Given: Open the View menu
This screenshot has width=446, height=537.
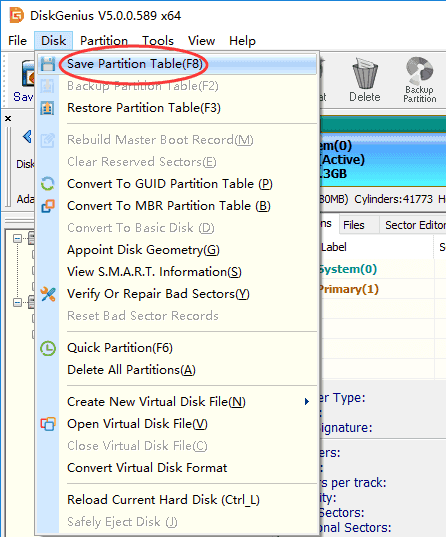Looking at the screenshot, I should pos(201,41).
